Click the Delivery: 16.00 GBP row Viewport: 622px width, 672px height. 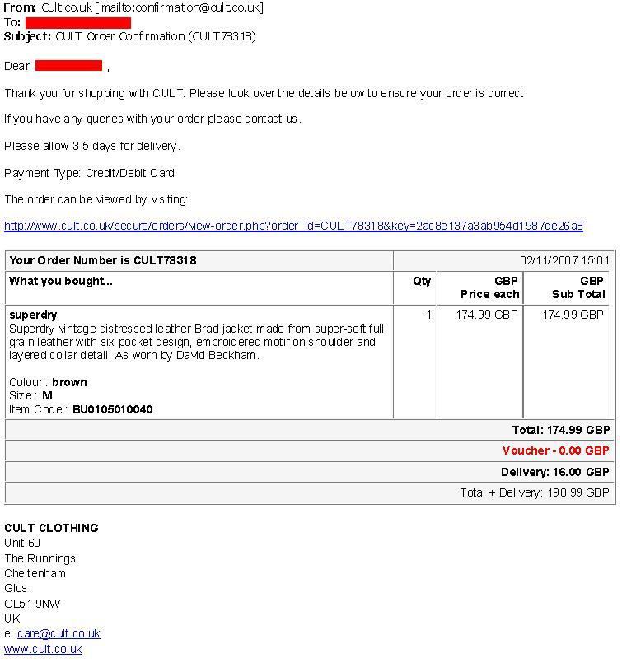(310, 472)
